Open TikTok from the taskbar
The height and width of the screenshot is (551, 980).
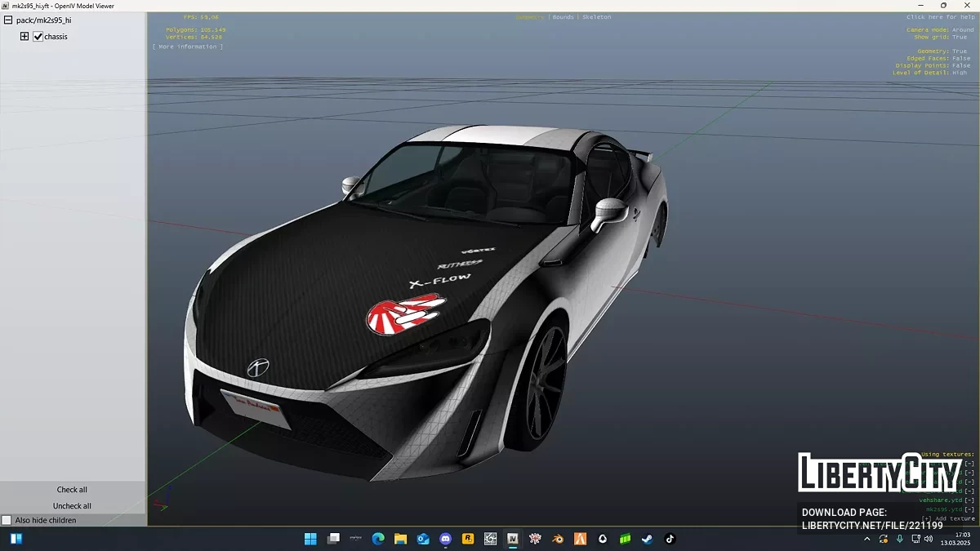click(x=670, y=539)
